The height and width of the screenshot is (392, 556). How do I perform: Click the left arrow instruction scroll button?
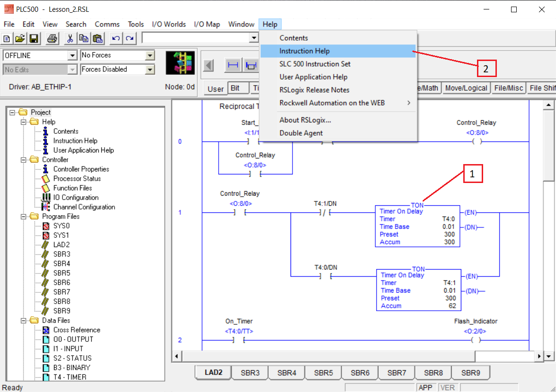point(209,65)
